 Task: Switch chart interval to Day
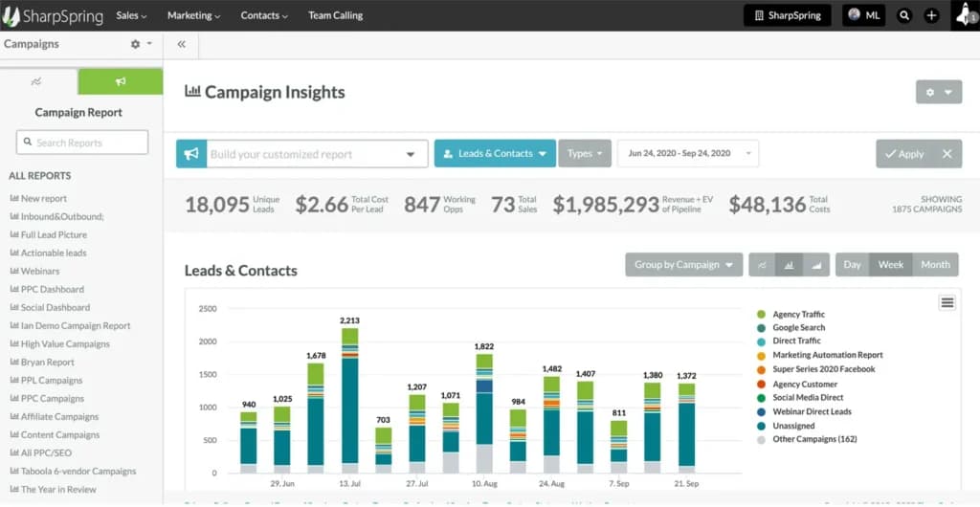tap(852, 265)
